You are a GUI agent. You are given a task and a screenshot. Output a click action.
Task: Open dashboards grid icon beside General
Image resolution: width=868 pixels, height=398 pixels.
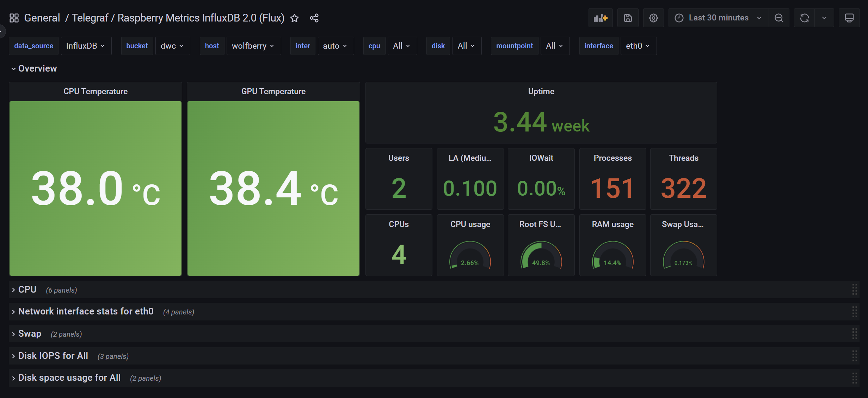pyautogui.click(x=14, y=18)
